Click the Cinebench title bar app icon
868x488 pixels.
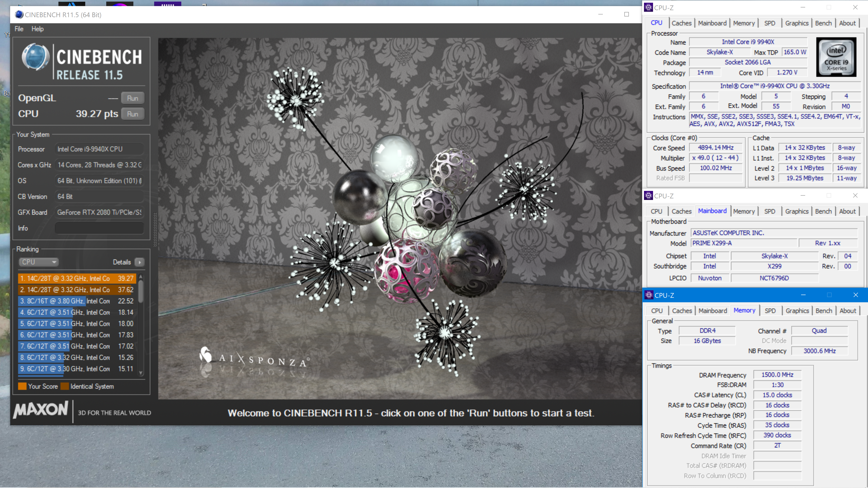[19, 14]
